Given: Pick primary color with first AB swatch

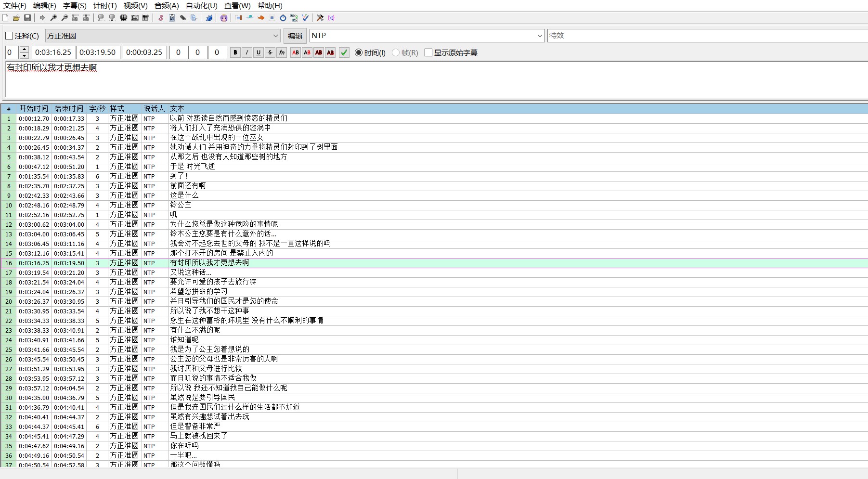Looking at the screenshot, I should click(x=296, y=52).
